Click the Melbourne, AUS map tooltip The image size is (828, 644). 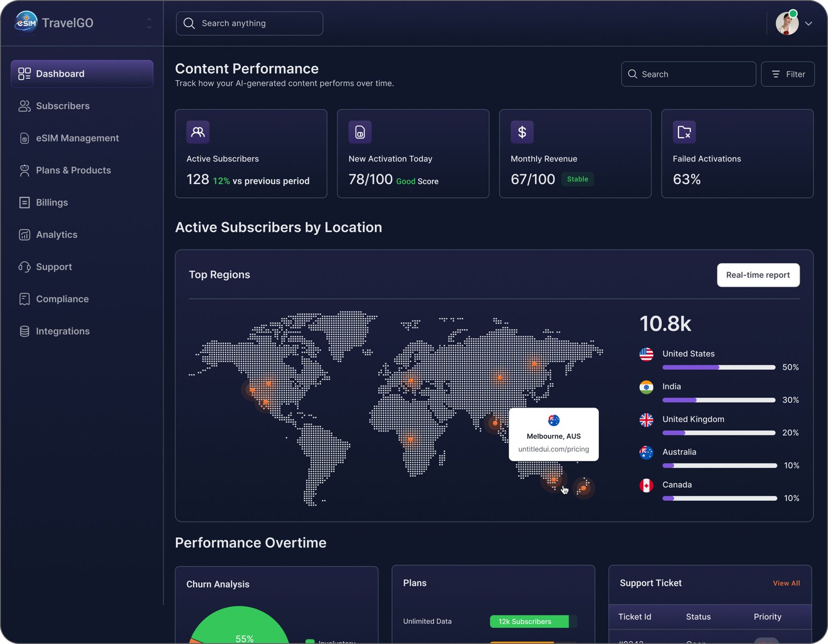[x=553, y=435]
